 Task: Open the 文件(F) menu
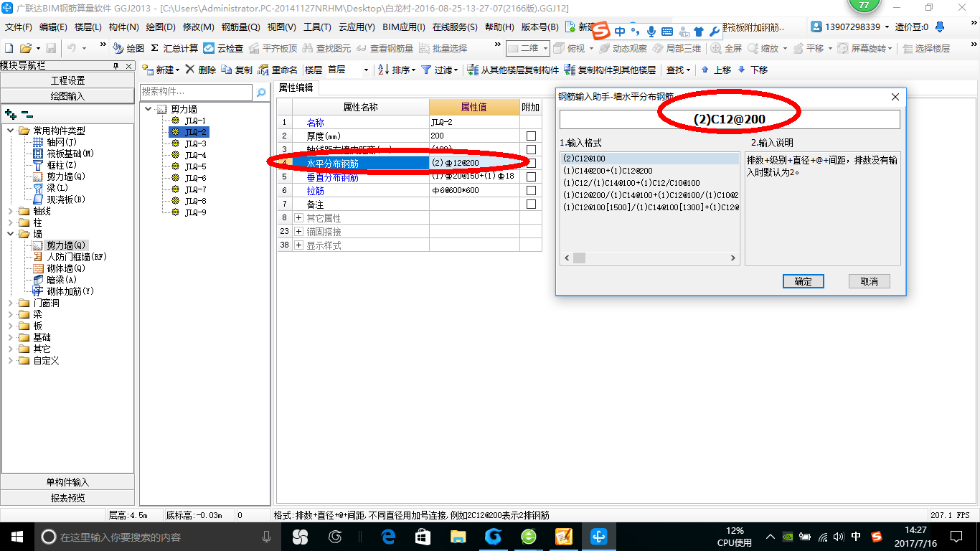19,27
